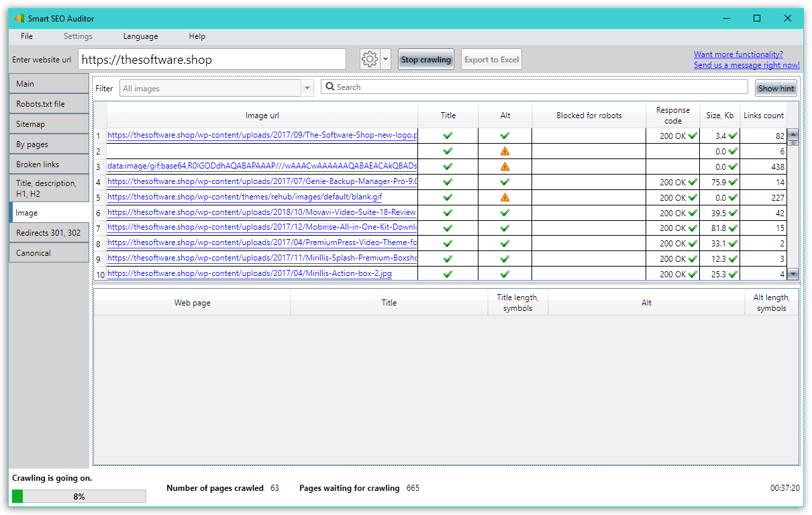Expand the arrow beside the gear button
This screenshot has height=515, width=812.
pos(385,59)
